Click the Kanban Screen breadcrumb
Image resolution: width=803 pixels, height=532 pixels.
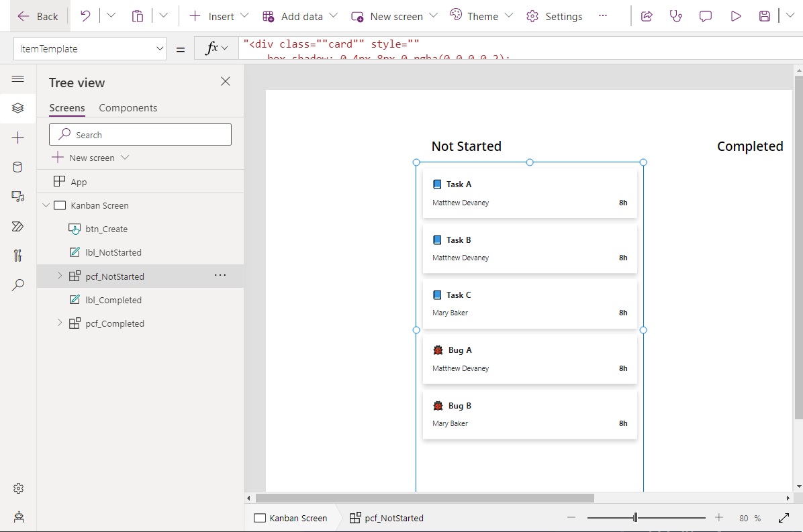[x=290, y=518]
